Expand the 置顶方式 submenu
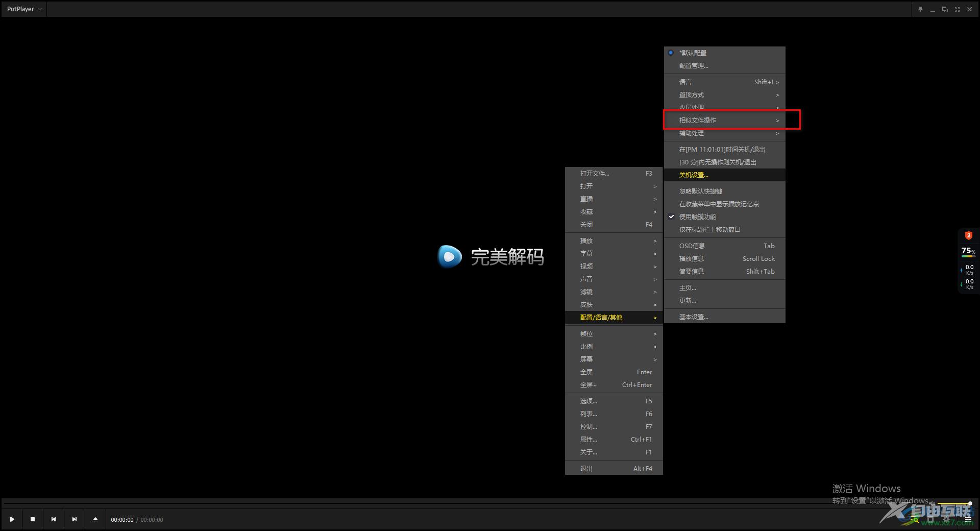The image size is (980, 531). tap(724, 94)
